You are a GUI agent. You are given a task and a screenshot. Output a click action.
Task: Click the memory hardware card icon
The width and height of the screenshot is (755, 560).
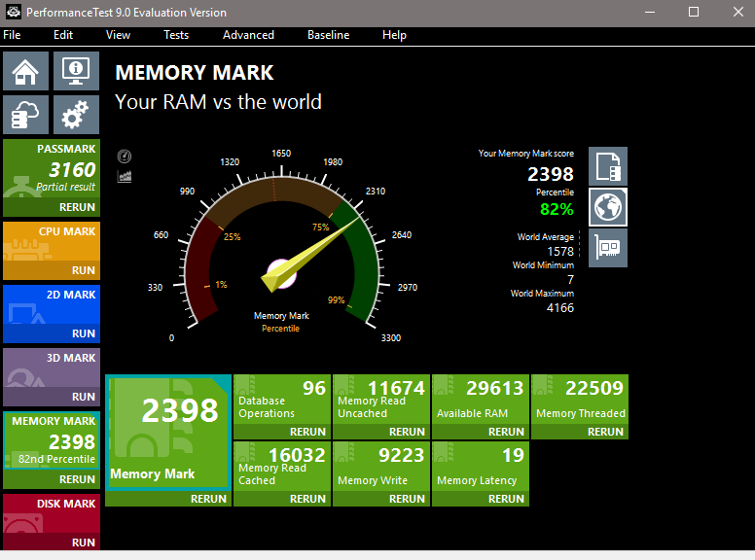[x=608, y=248]
